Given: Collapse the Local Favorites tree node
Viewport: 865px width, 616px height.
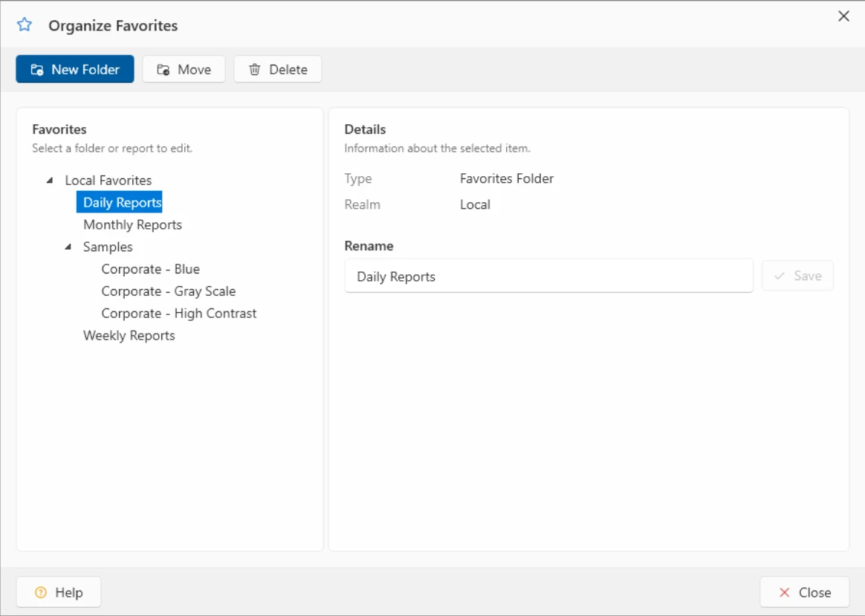Looking at the screenshot, I should coord(50,181).
